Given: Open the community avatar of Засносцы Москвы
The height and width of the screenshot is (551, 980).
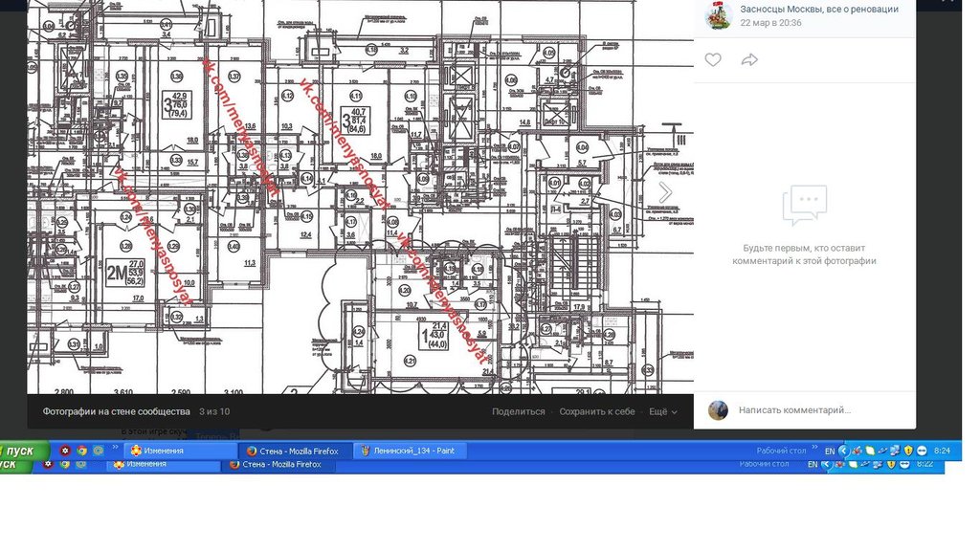Looking at the screenshot, I should click(x=719, y=15).
